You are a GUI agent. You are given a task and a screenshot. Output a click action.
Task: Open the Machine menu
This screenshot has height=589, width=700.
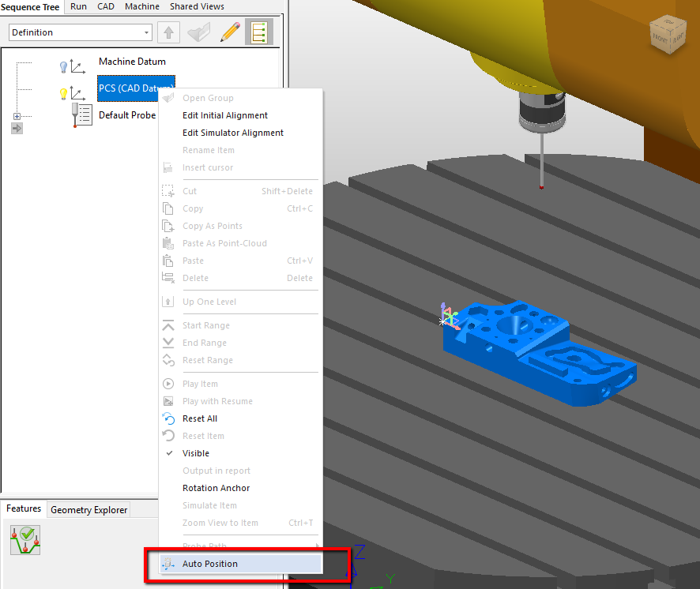[142, 6]
